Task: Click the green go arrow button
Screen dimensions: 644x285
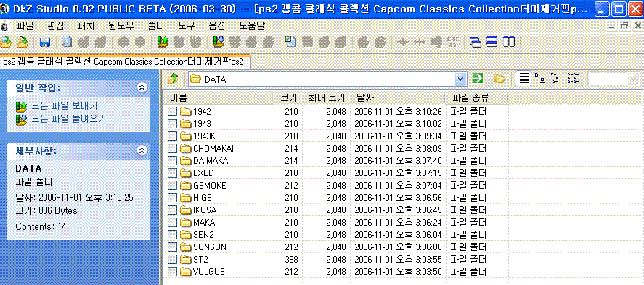Action: point(478,79)
